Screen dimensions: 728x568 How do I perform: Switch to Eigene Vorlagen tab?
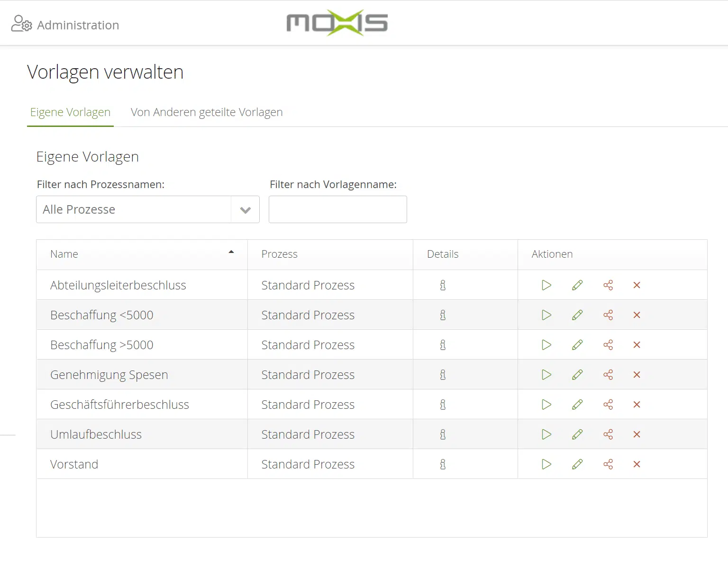(70, 112)
